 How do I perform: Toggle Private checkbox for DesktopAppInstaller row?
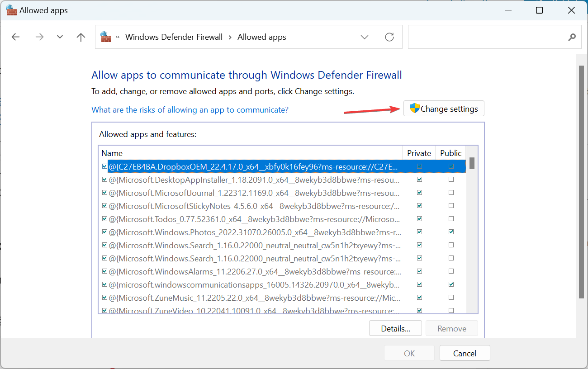[x=419, y=180]
